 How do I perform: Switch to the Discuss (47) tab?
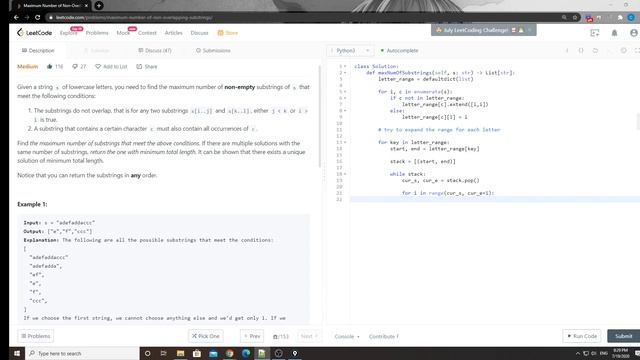click(x=155, y=51)
